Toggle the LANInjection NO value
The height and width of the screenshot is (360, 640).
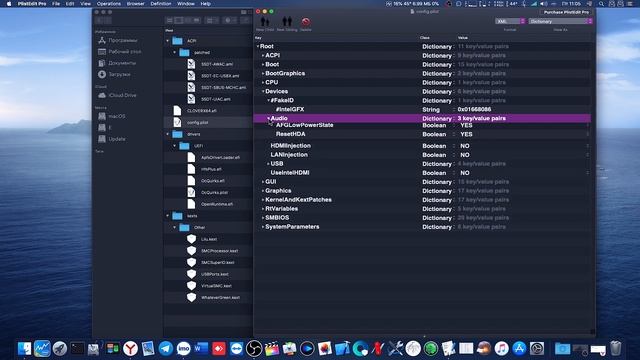[x=464, y=155]
